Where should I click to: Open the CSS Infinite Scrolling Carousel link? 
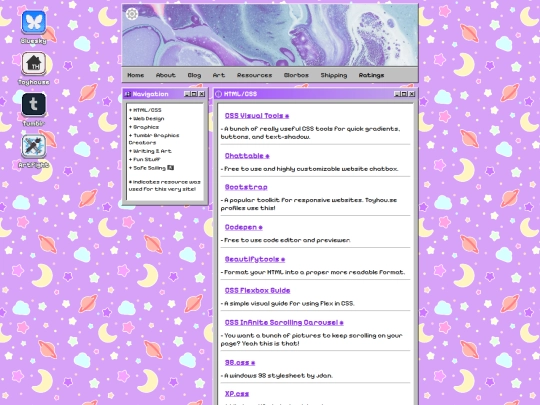pos(284,323)
